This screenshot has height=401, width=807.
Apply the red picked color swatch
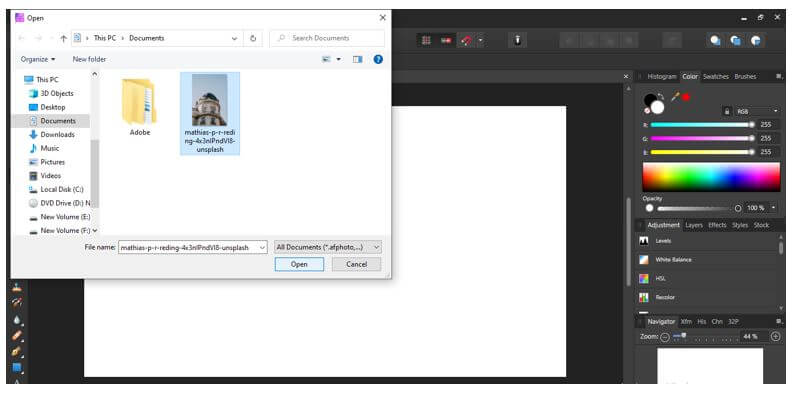point(686,97)
